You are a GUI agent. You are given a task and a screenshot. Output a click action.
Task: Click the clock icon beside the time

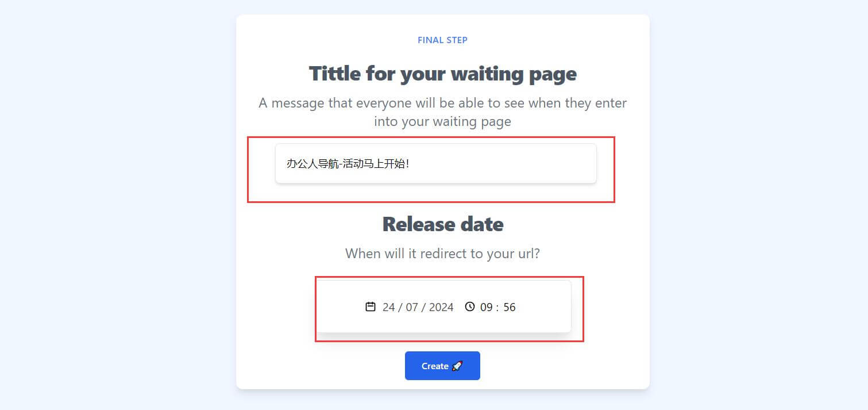pyautogui.click(x=470, y=306)
